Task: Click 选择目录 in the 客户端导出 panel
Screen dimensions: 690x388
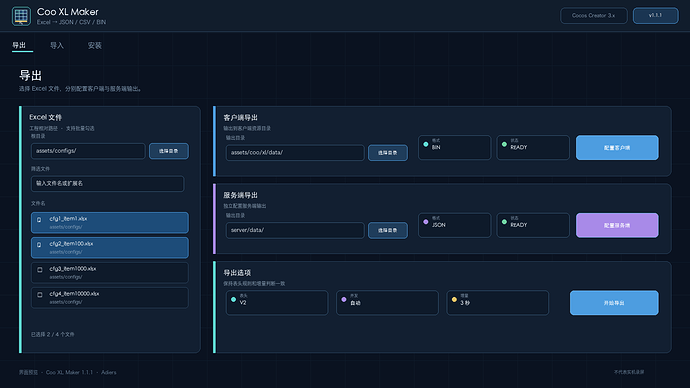Action: [388, 153]
